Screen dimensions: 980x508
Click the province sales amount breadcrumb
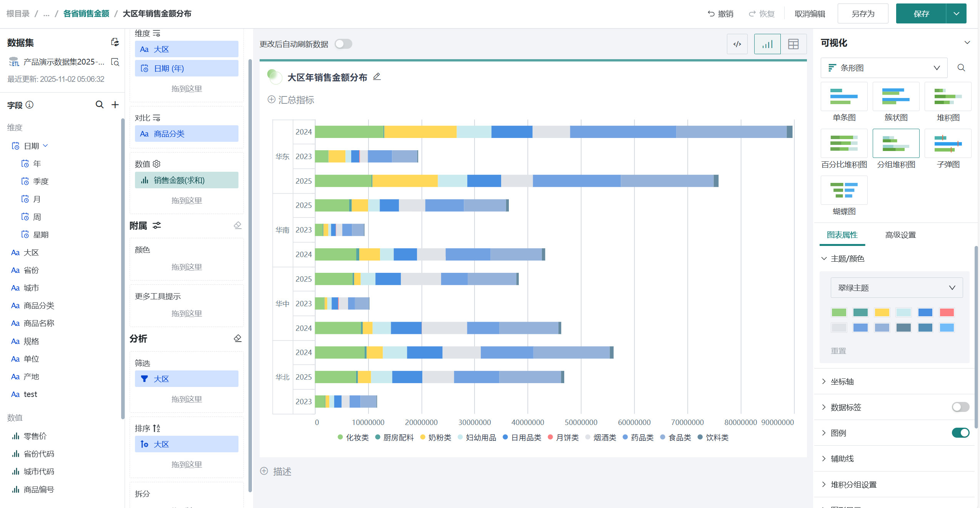pyautogui.click(x=86, y=14)
